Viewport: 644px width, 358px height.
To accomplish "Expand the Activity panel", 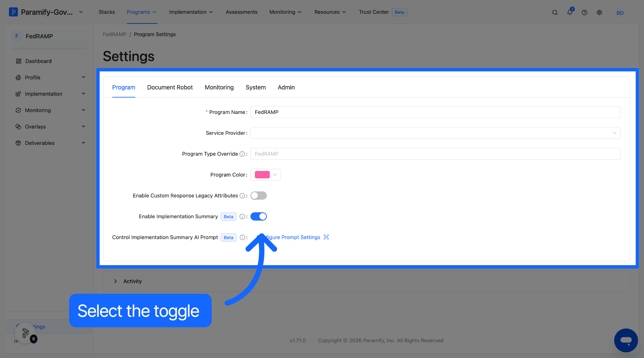I will pyautogui.click(x=115, y=281).
